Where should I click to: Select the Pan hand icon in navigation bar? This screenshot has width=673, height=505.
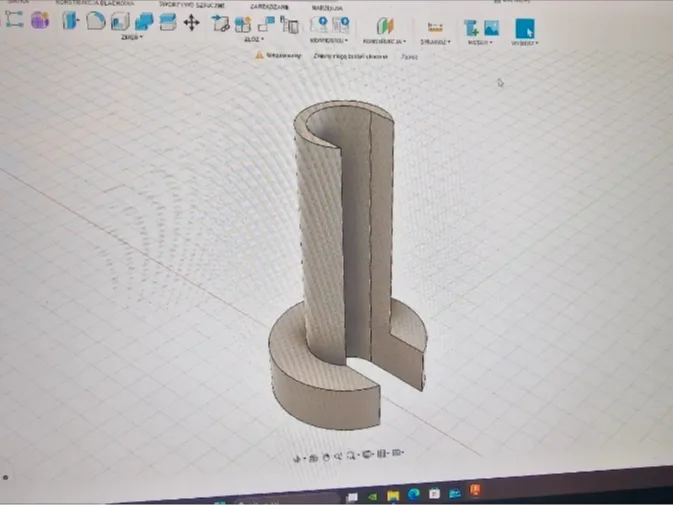pyautogui.click(x=326, y=457)
